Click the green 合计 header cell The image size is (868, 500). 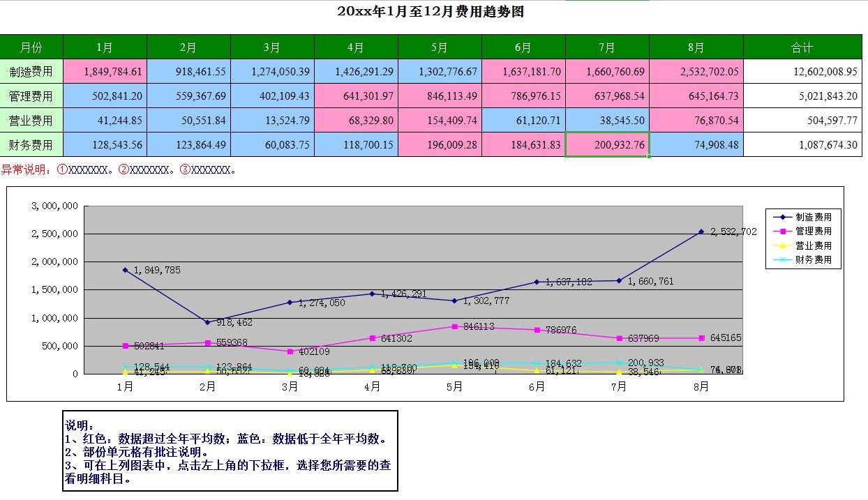(802, 46)
